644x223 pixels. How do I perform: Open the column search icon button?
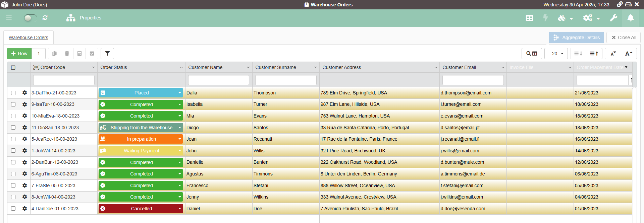click(532, 54)
